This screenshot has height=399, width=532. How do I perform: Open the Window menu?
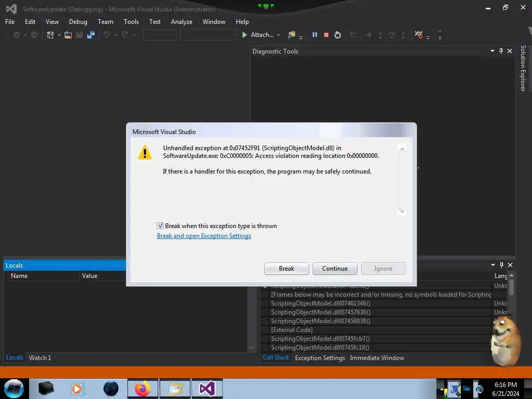point(214,22)
